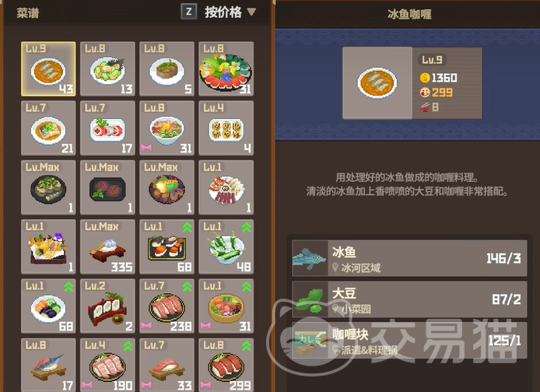Select the Lv.Max nigiri dish with 335 stock

[x=107, y=247]
